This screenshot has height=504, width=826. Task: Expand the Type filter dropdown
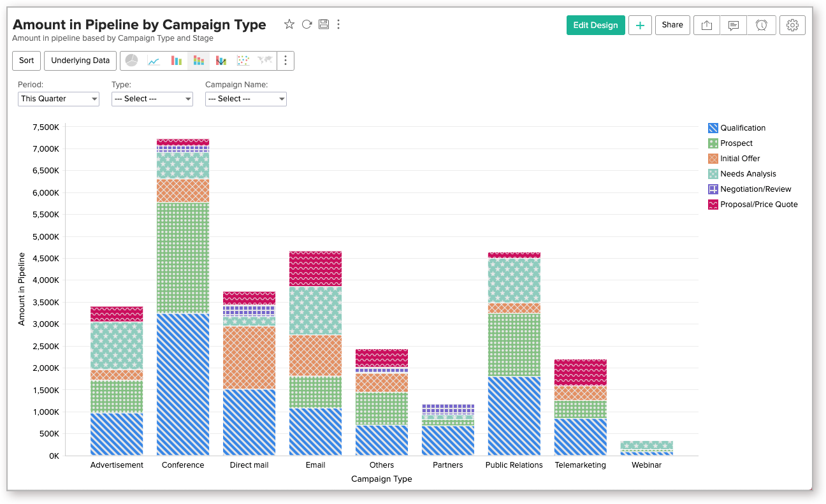tap(152, 99)
